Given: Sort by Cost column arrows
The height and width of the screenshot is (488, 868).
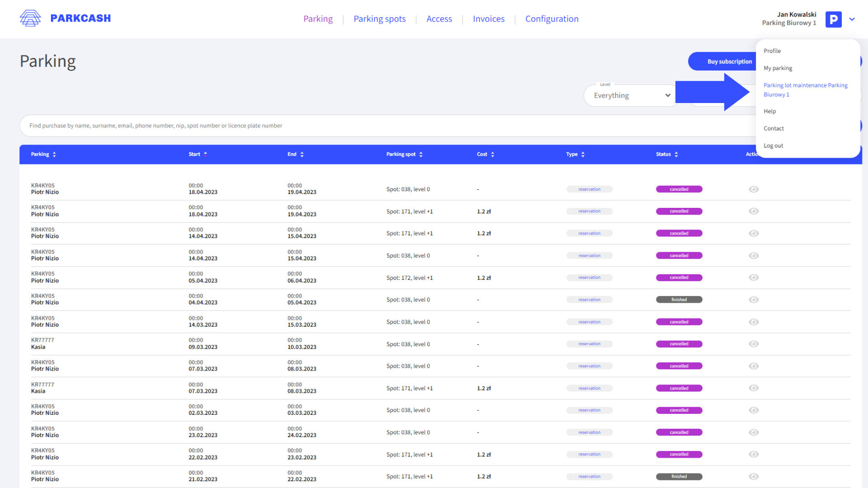Looking at the screenshot, I should tap(492, 155).
